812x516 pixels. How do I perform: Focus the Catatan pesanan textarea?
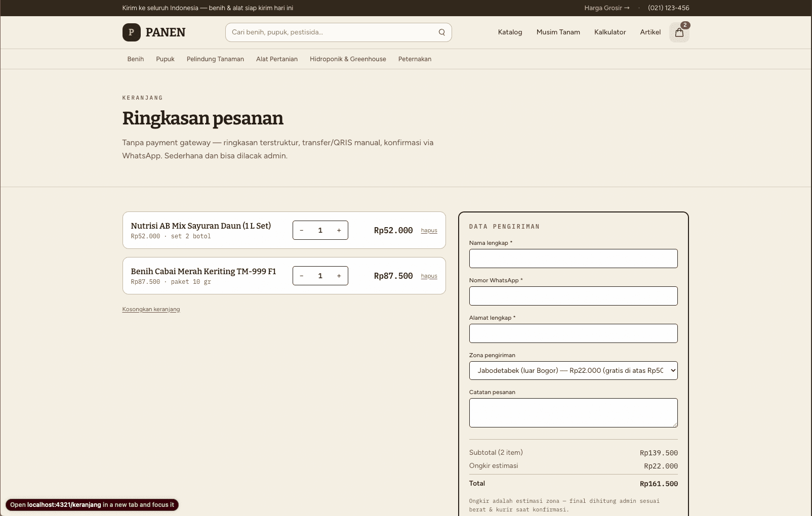click(x=573, y=413)
